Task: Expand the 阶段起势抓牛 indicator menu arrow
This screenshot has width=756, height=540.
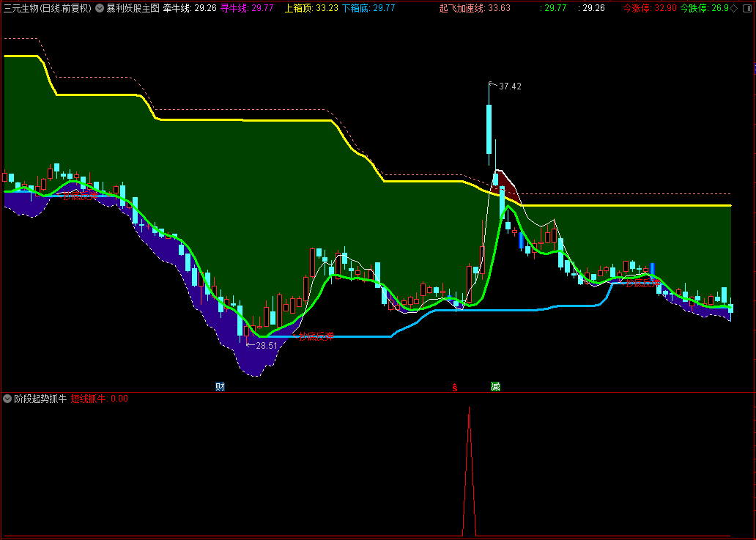Action: coord(7,399)
